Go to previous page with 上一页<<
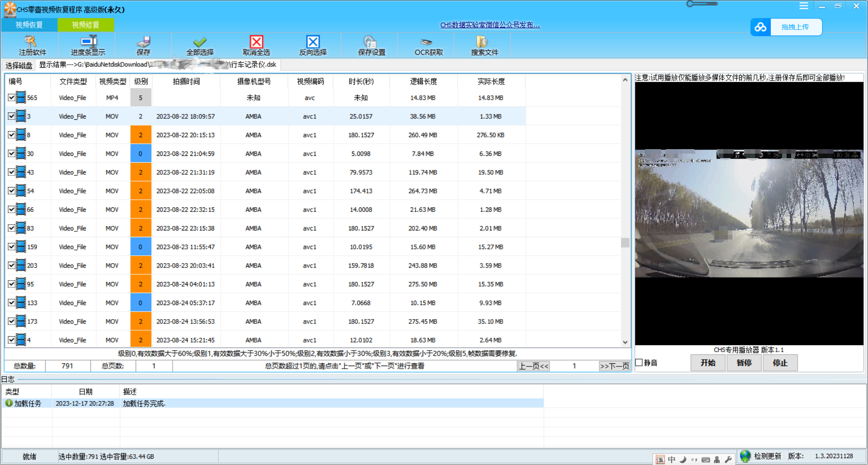This screenshot has height=465, width=868. pyautogui.click(x=533, y=366)
